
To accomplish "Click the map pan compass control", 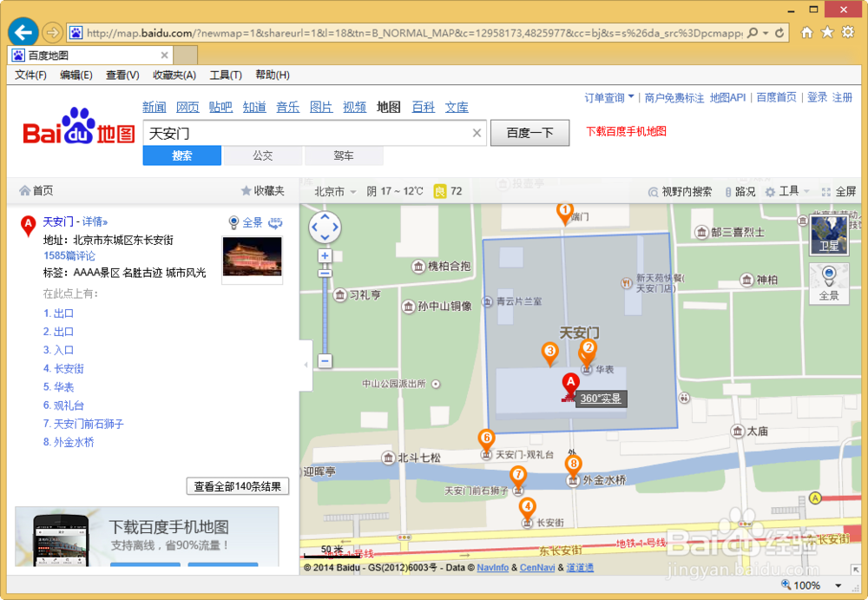I will tap(325, 227).
